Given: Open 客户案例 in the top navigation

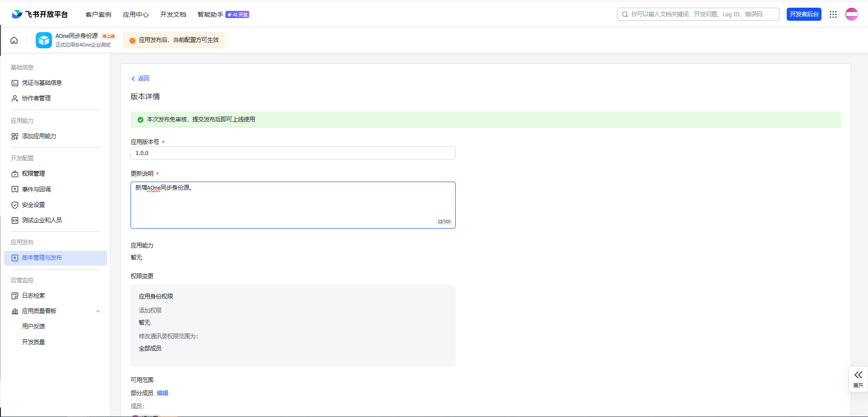Looking at the screenshot, I should [x=98, y=14].
